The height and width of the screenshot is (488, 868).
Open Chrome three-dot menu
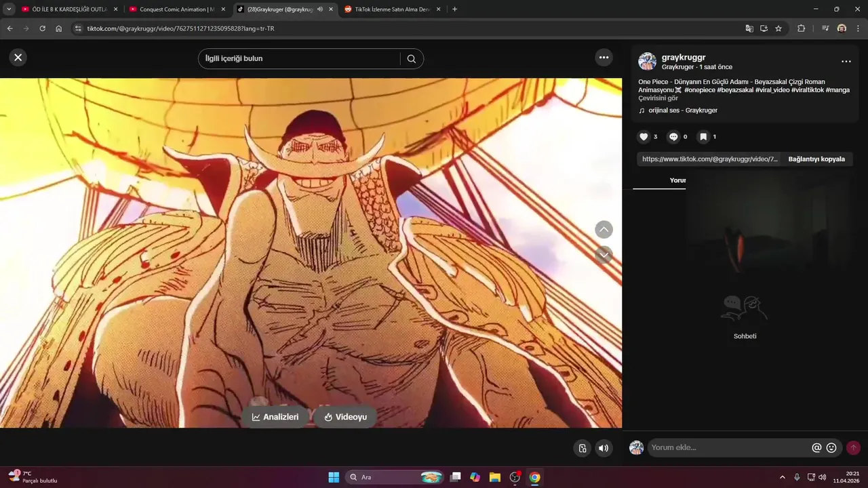(857, 28)
